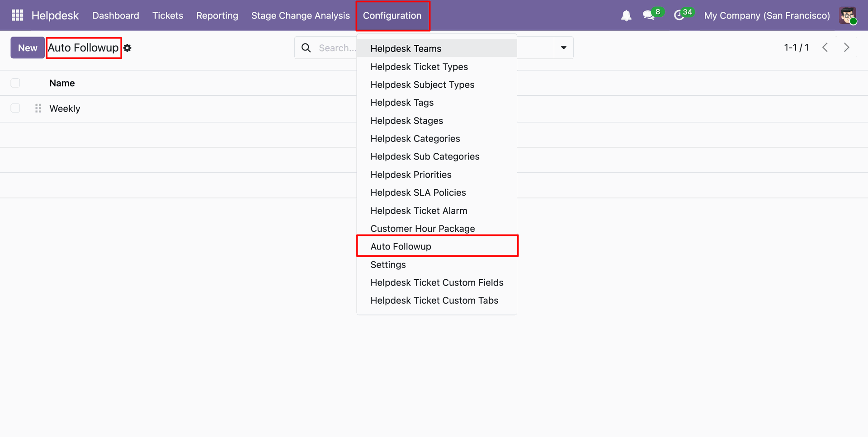Open the chat messages icon
This screenshot has height=437, width=868.
coord(649,15)
